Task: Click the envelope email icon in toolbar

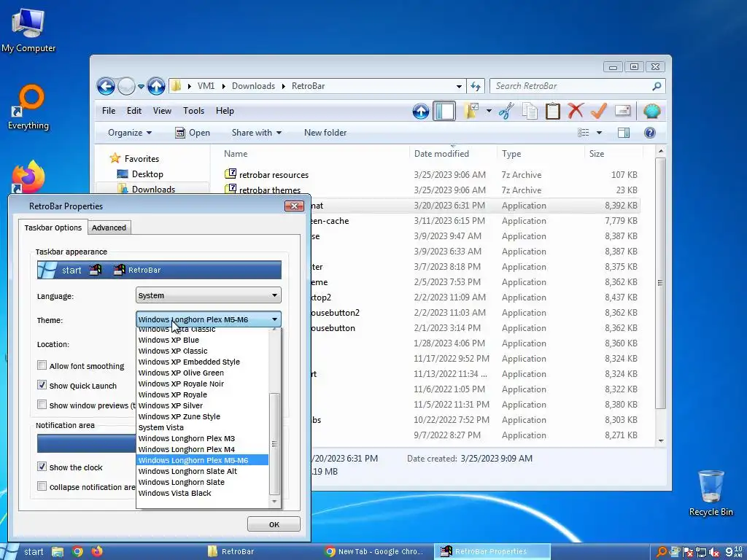Action: (623, 111)
